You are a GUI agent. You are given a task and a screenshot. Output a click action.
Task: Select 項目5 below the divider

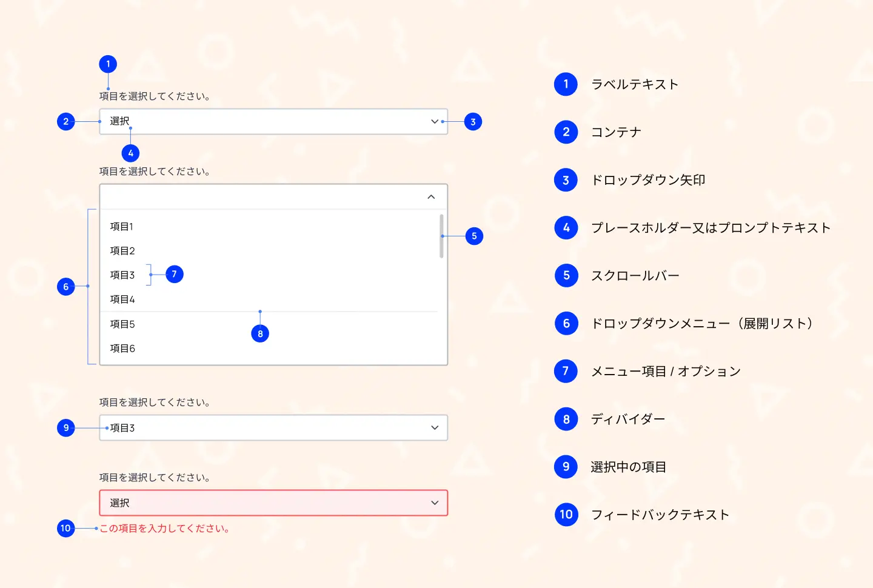[x=121, y=324]
